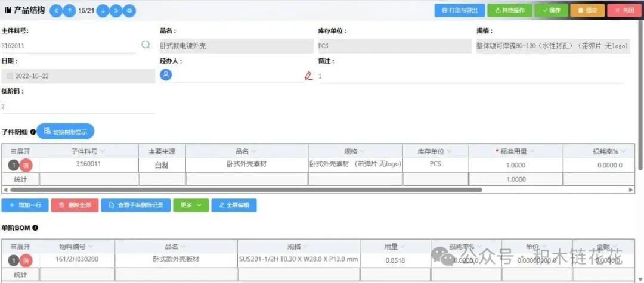
Task: Move to next record using down arrow
Action: tap(103, 10)
